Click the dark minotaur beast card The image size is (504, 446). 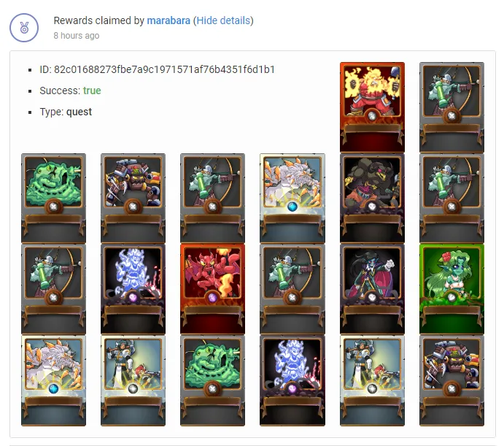tap(372, 199)
